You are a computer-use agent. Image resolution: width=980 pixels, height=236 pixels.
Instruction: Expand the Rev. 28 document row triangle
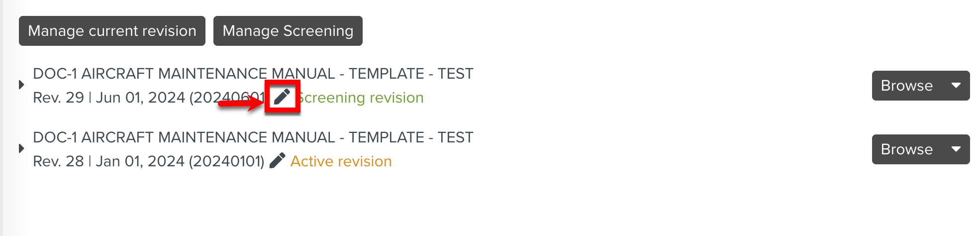click(x=21, y=148)
